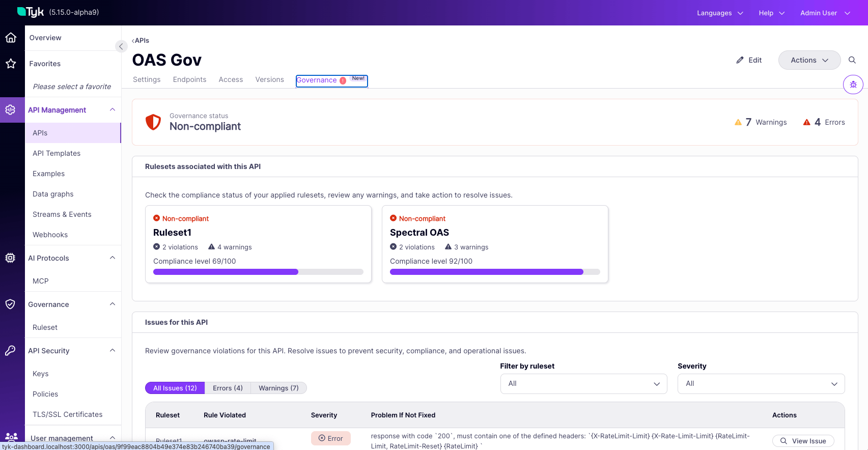Click the pencil Edit icon
Viewport: 868px width, 450px height.
click(x=740, y=60)
